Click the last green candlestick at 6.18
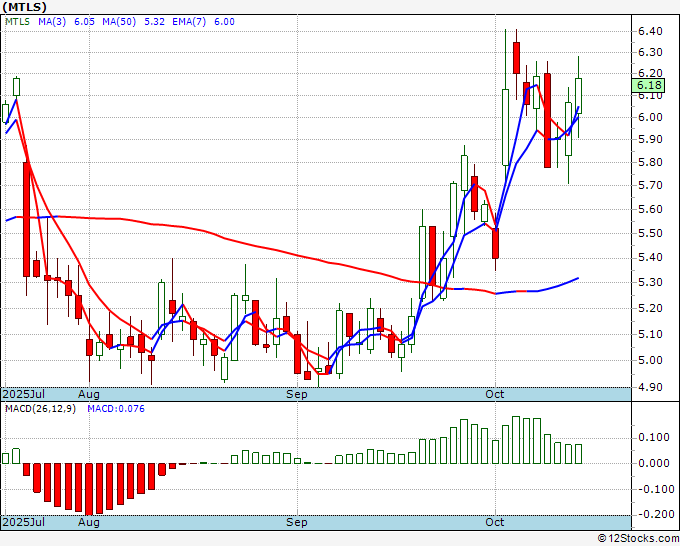 pyautogui.click(x=579, y=95)
